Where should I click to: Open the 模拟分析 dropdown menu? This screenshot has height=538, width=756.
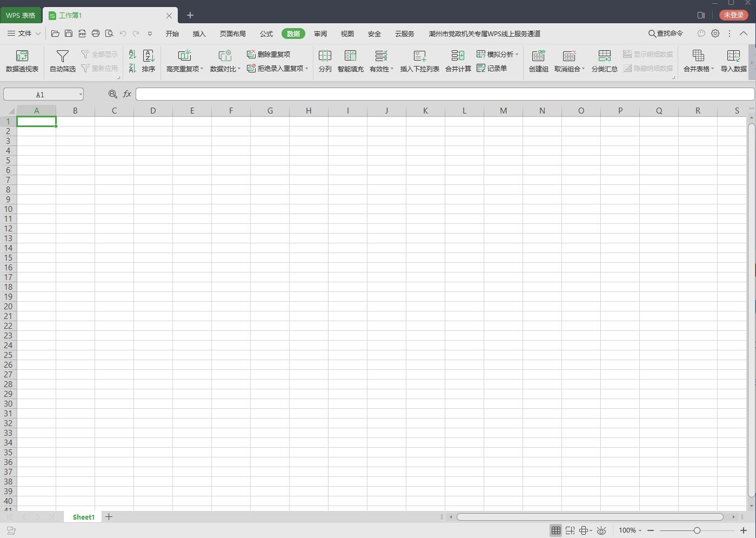pos(497,54)
